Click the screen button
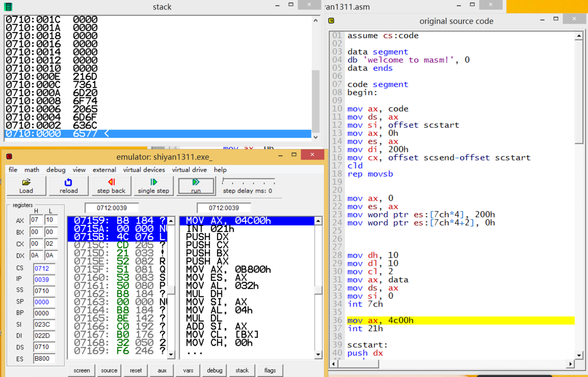Screen dimensions: 588x377 pos(82,370)
